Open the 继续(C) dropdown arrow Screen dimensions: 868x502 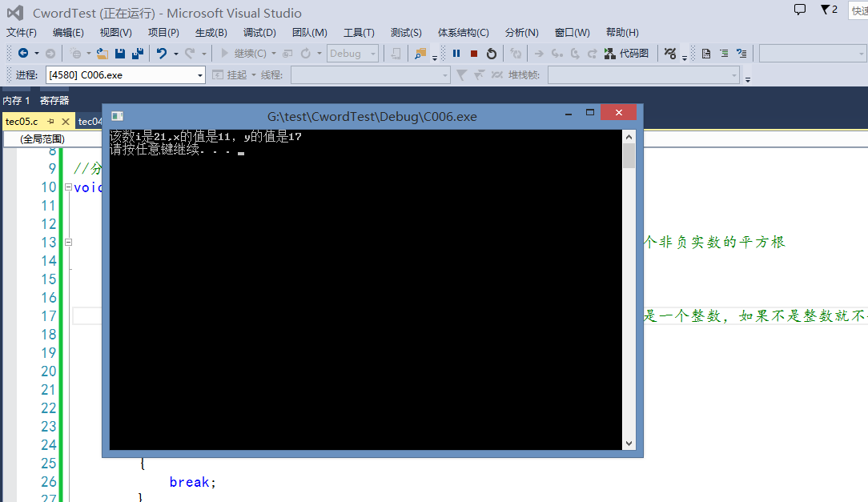click(274, 54)
